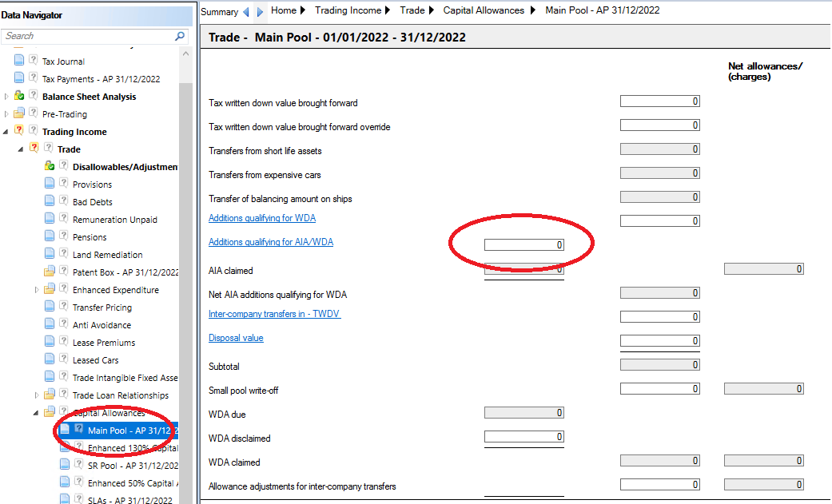Open the Tax Journal tree item
Viewport: 832px width, 504px height.
pyautogui.click(x=63, y=62)
